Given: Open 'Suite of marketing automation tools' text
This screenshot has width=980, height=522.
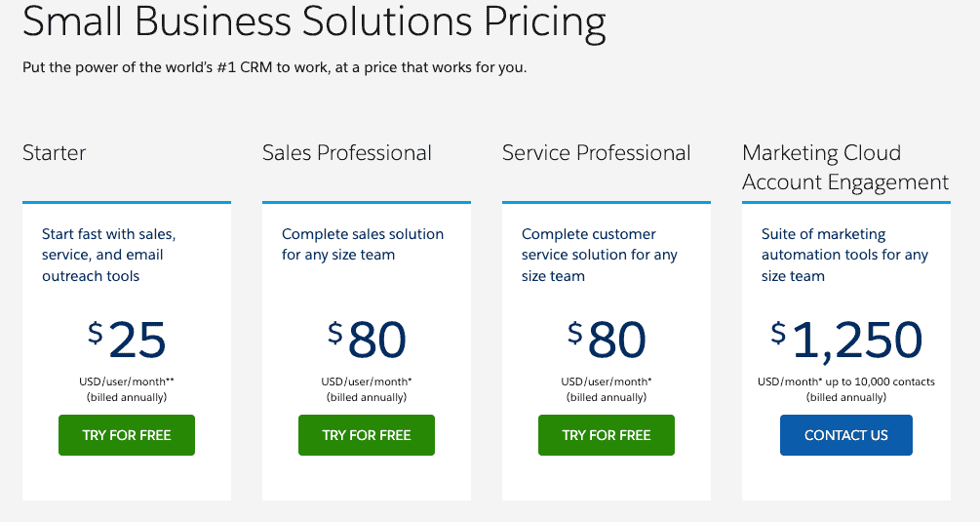Looking at the screenshot, I should (844, 255).
